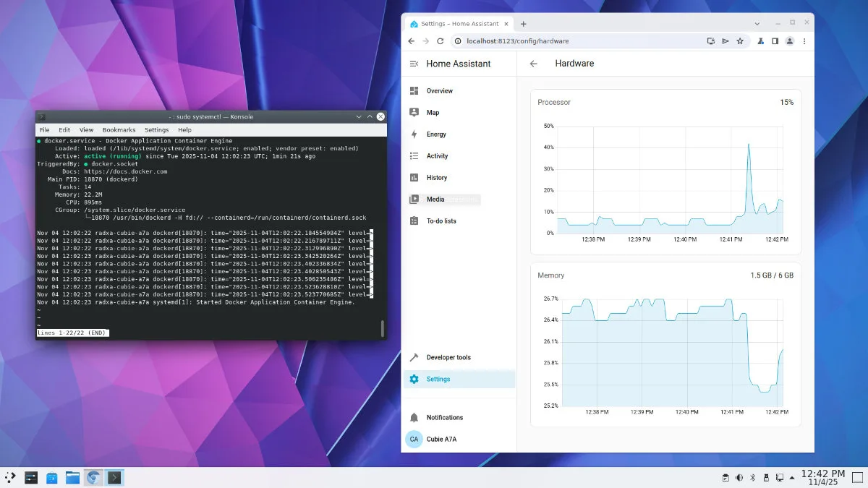Open Developer tools in sidebar
Screen dimensions: 868x488
tap(448, 358)
